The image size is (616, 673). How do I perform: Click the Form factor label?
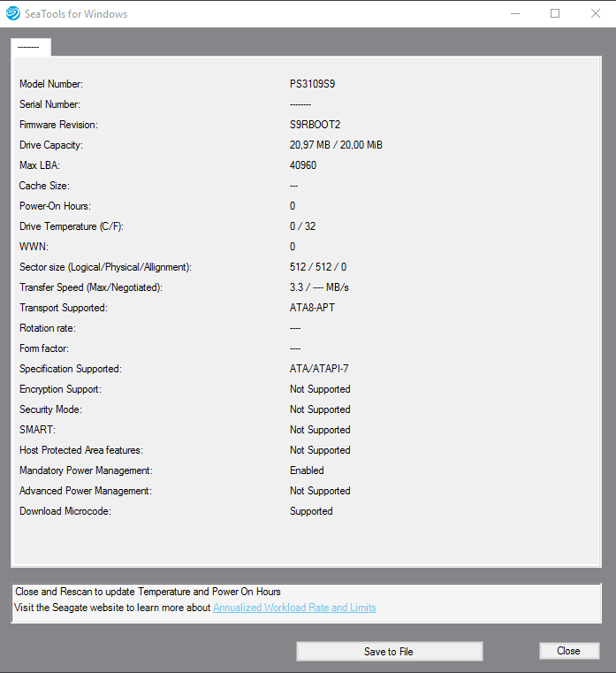pyautogui.click(x=44, y=348)
